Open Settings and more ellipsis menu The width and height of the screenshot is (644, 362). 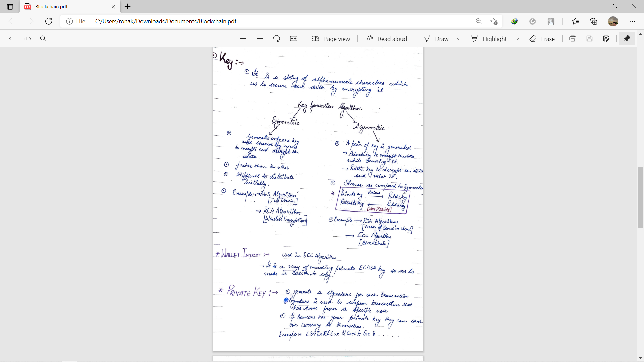pyautogui.click(x=632, y=21)
